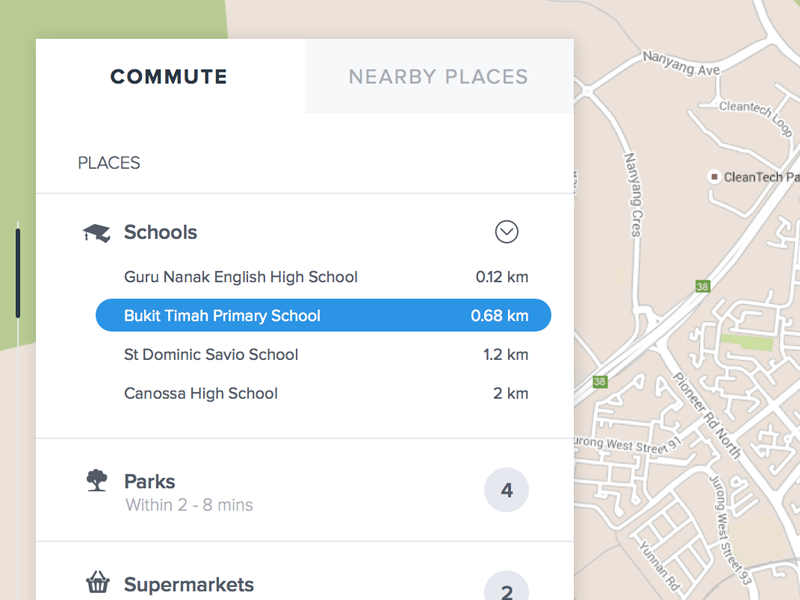Open the Nearby Places tab
The image size is (800, 600).
pos(438,77)
